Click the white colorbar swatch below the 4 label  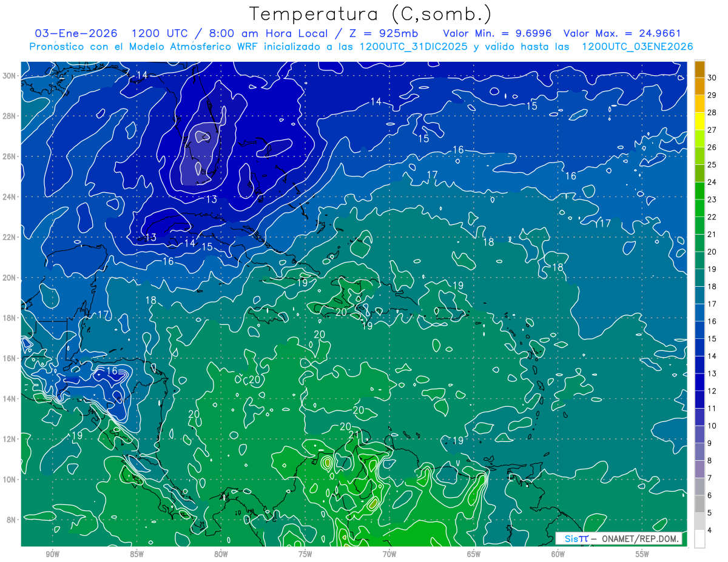[x=699, y=539]
